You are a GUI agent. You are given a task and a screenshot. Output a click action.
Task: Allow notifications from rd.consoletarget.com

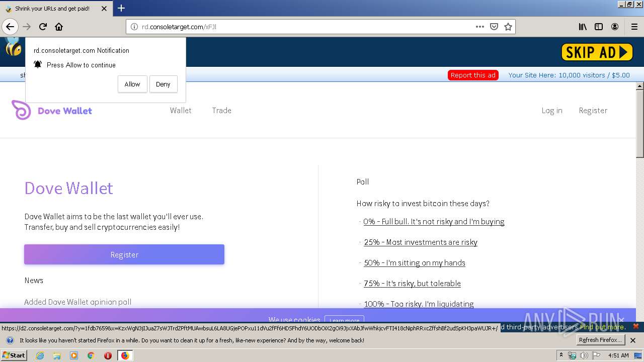point(132,84)
